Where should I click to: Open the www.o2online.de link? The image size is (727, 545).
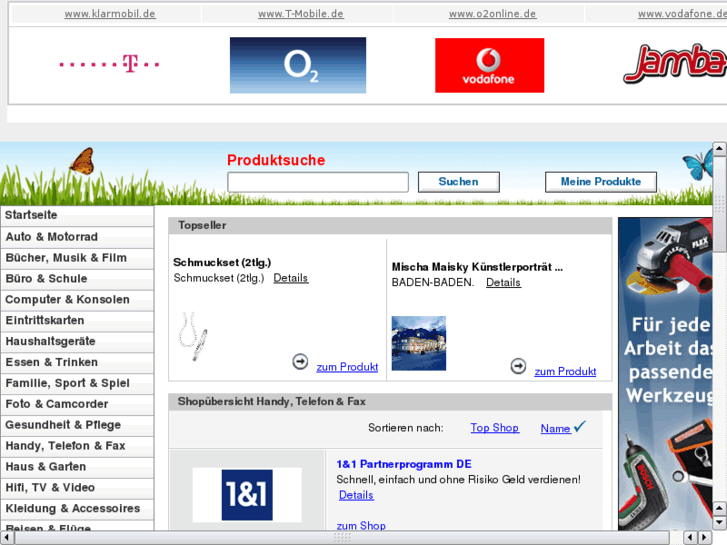point(492,14)
